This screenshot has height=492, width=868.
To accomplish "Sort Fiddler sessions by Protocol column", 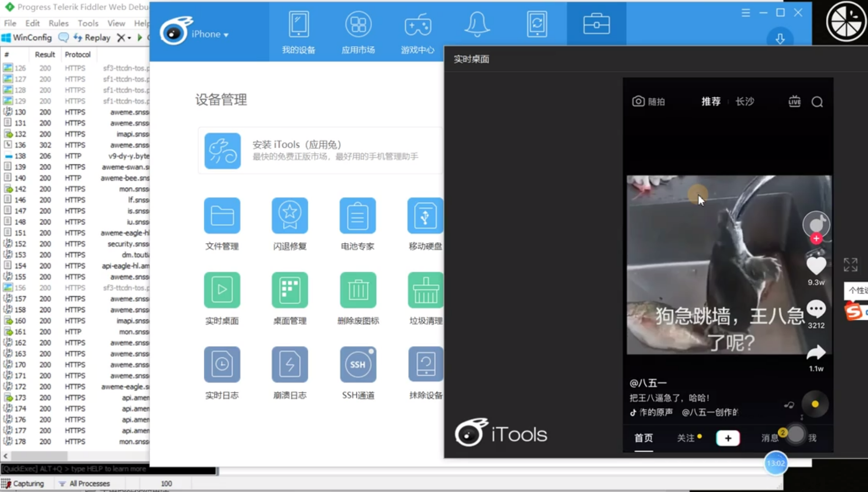I will point(78,54).
